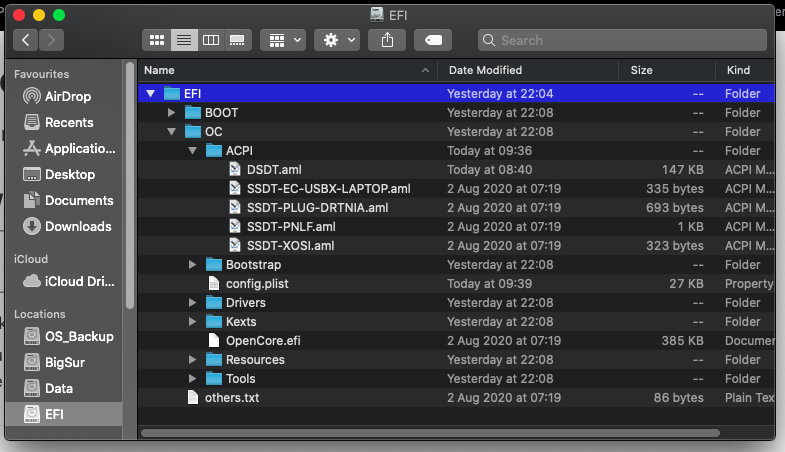Sort by Size column header

pyautogui.click(x=667, y=70)
